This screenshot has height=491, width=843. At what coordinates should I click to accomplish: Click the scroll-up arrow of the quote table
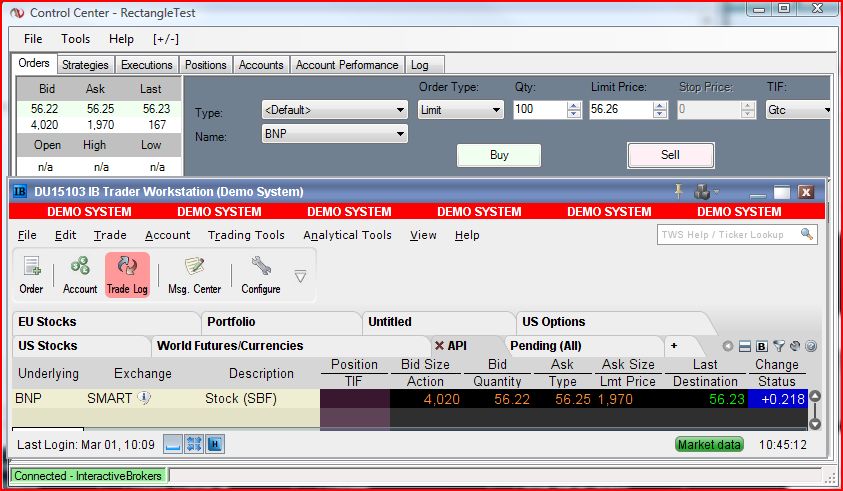coord(815,396)
